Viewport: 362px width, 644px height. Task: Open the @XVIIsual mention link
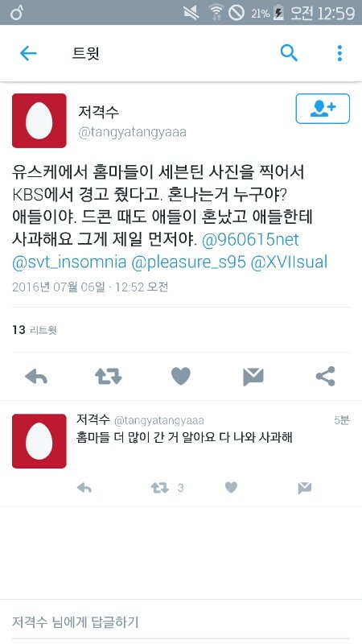289,262
